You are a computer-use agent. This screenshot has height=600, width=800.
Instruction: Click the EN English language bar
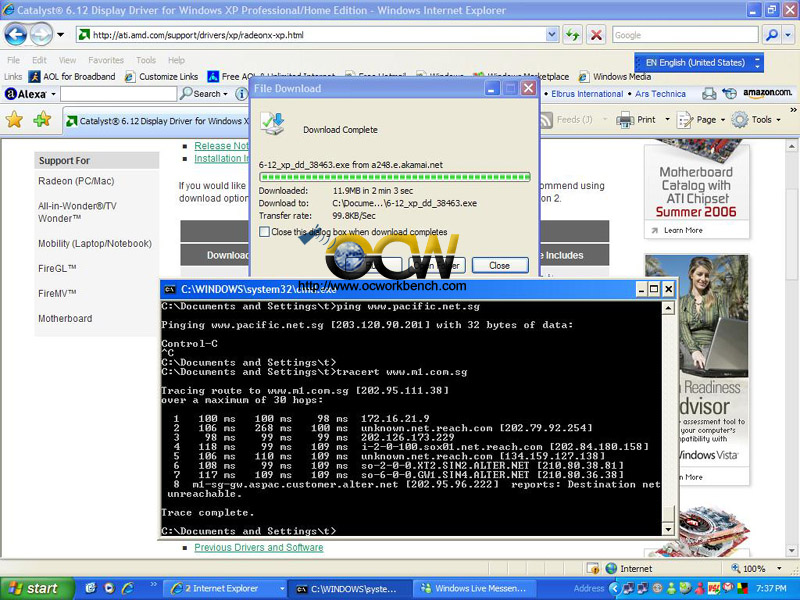(x=699, y=63)
